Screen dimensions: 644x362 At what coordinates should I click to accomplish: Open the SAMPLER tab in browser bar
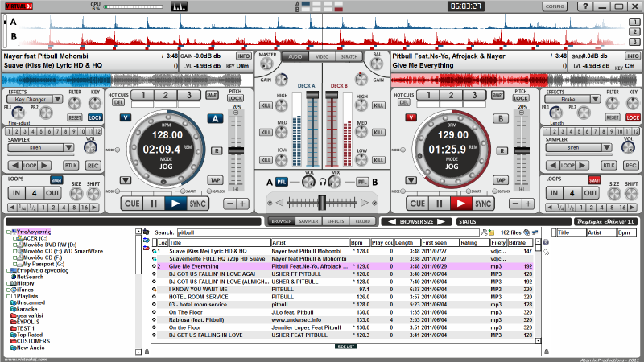point(308,221)
